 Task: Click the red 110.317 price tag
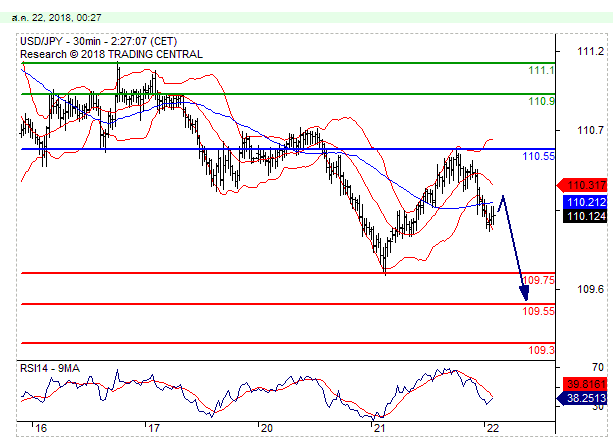click(x=582, y=185)
